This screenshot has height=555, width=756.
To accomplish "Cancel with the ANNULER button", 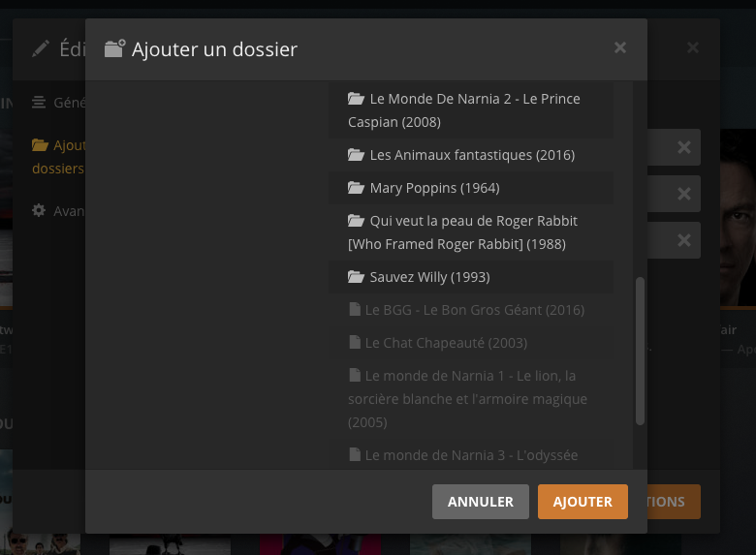I will 480,502.
